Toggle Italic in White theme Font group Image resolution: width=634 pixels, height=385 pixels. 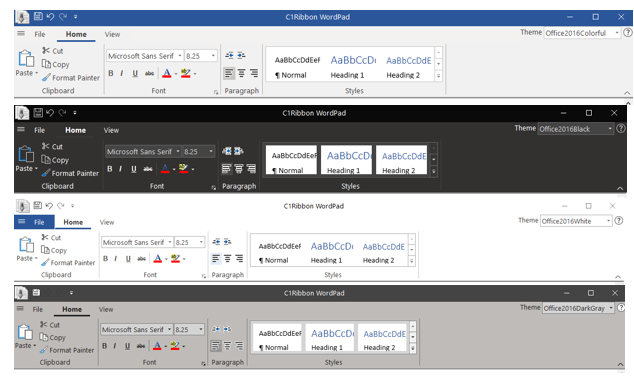[116, 258]
